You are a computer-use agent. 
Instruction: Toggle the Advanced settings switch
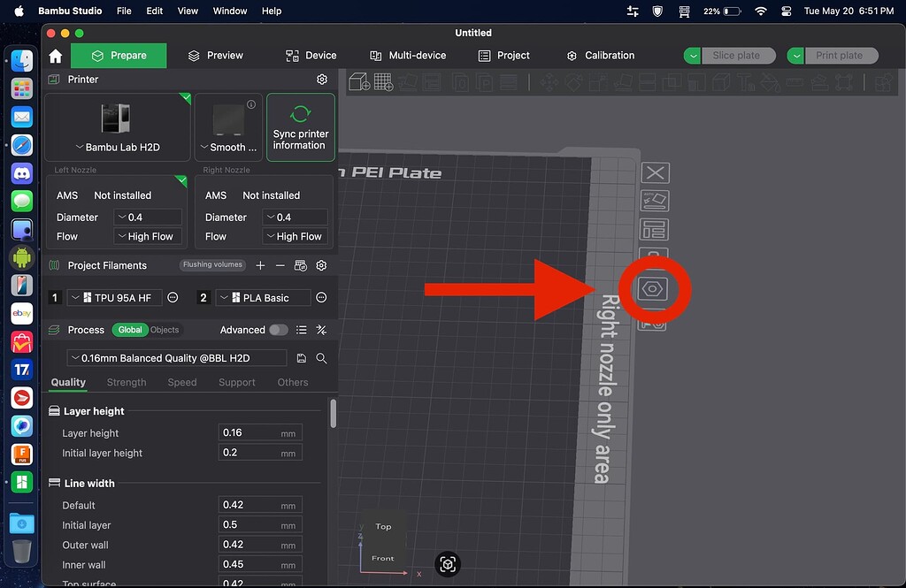tap(278, 330)
